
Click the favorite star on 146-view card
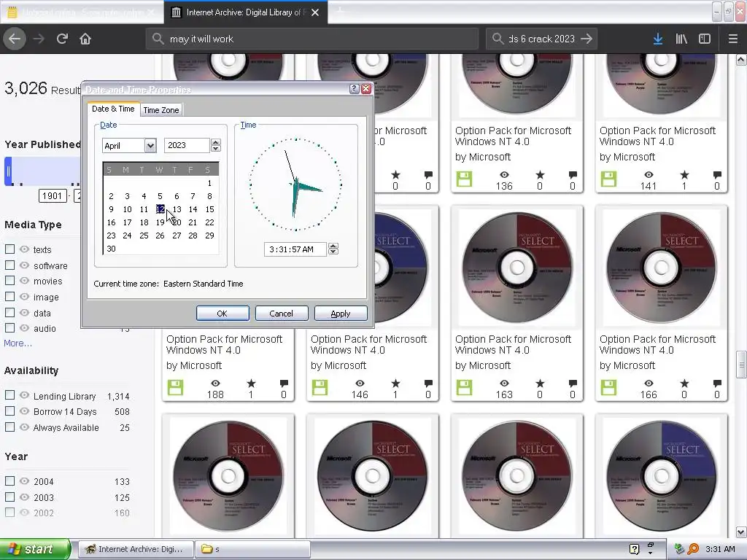tap(395, 383)
